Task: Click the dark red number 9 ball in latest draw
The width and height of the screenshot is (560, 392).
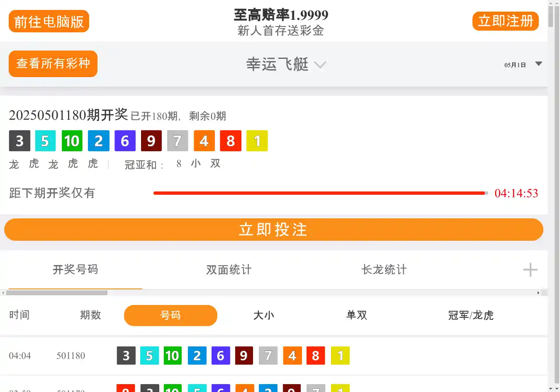Action: pos(151,141)
